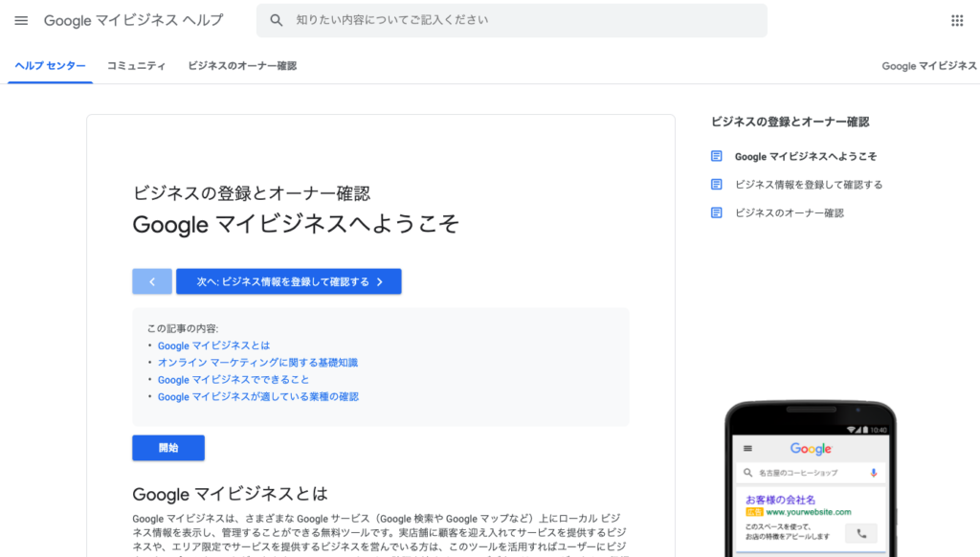Click the 開始 button
Image resolution: width=980 pixels, height=557 pixels.
pyautogui.click(x=168, y=448)
